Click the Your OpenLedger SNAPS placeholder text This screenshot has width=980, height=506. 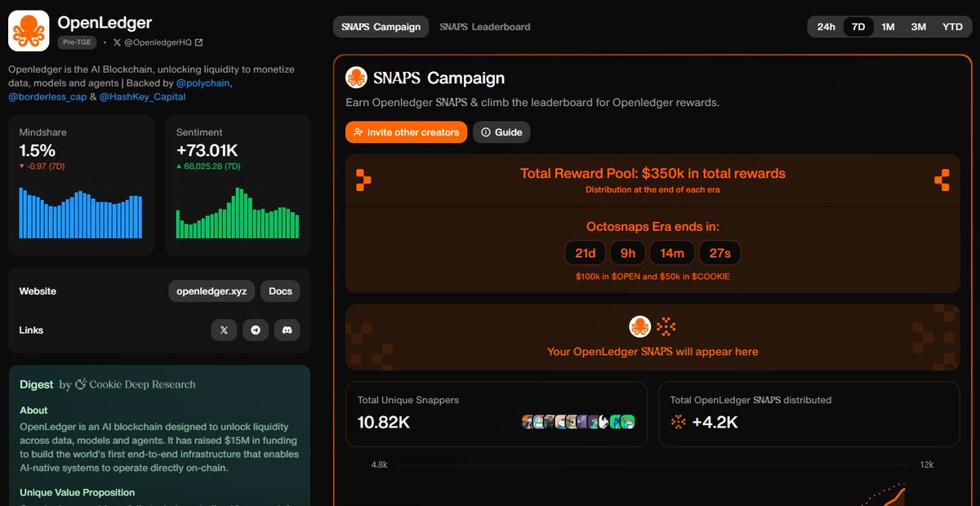(653, 352)
